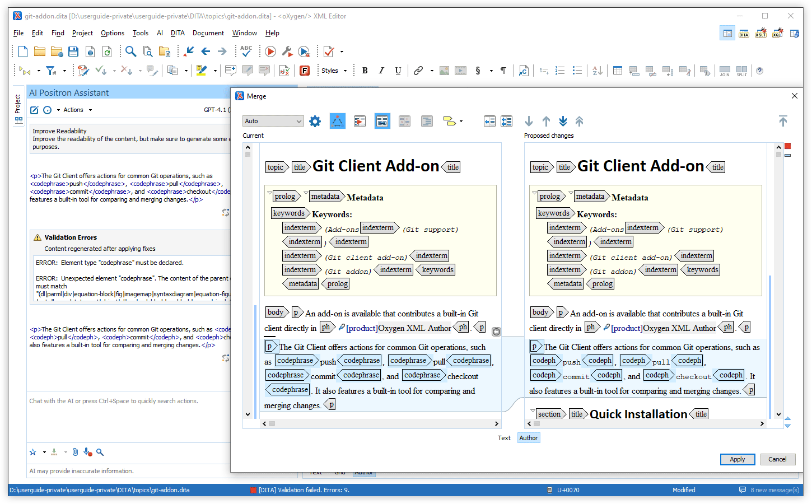This screenshot has height=504, width=812.
Task: Collapse the section element in Proposed changes pane
Action: point(533,412)
